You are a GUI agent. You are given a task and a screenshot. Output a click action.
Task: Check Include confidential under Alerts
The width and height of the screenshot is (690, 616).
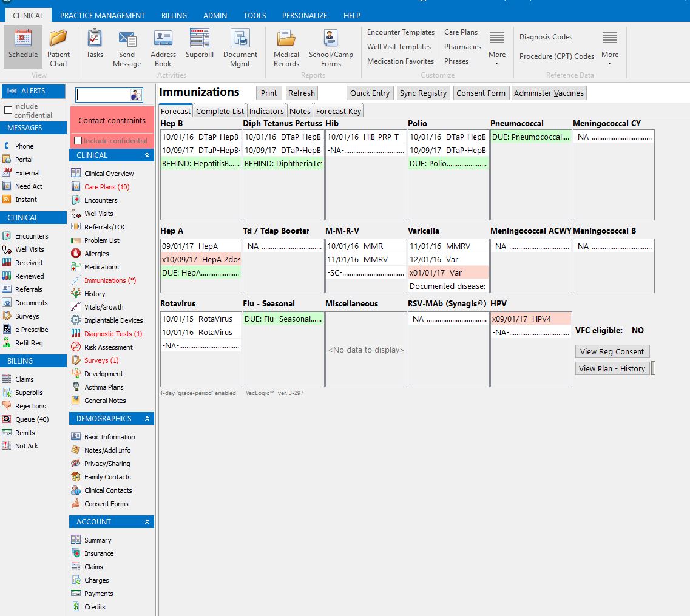8,110
